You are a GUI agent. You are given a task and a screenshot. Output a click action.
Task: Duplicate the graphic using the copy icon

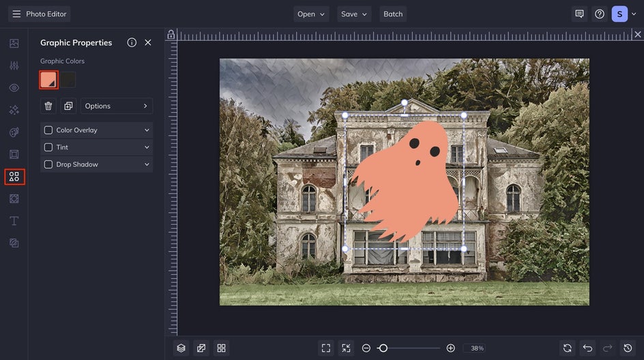[x=68, y=106]
